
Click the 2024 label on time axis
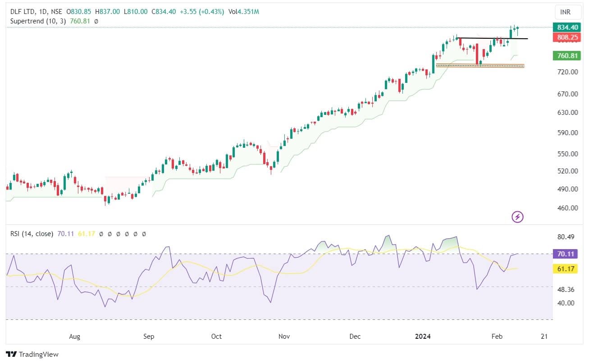click(423, 337)
